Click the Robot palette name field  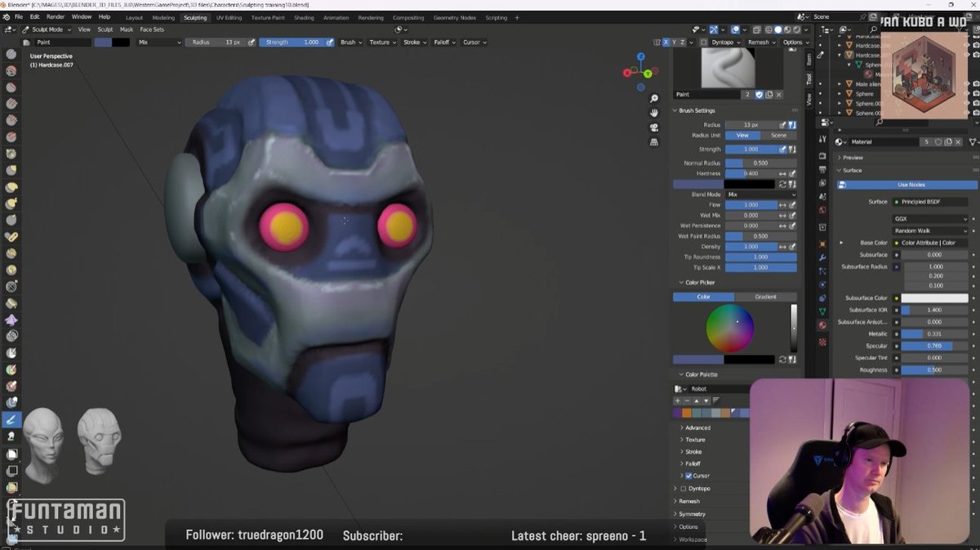(719, 389)
